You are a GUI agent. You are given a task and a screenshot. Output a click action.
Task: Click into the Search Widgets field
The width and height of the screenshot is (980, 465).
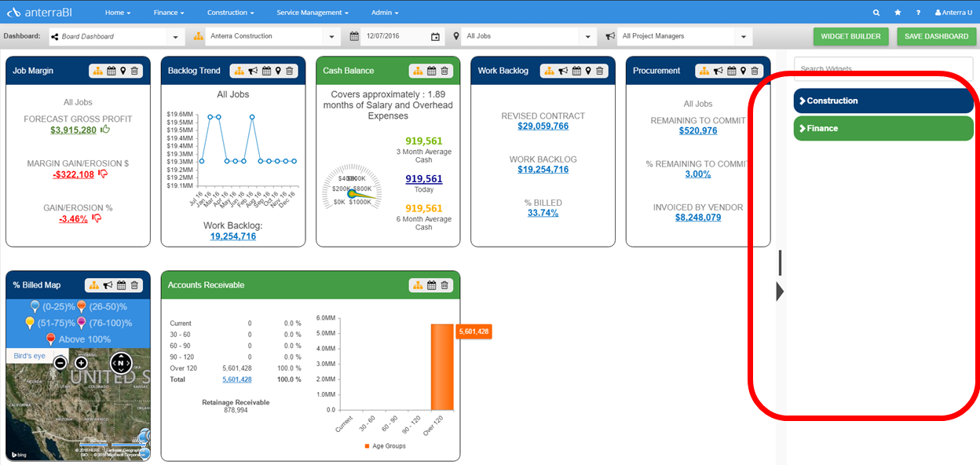pyautogui.click(x=883, y=69)
